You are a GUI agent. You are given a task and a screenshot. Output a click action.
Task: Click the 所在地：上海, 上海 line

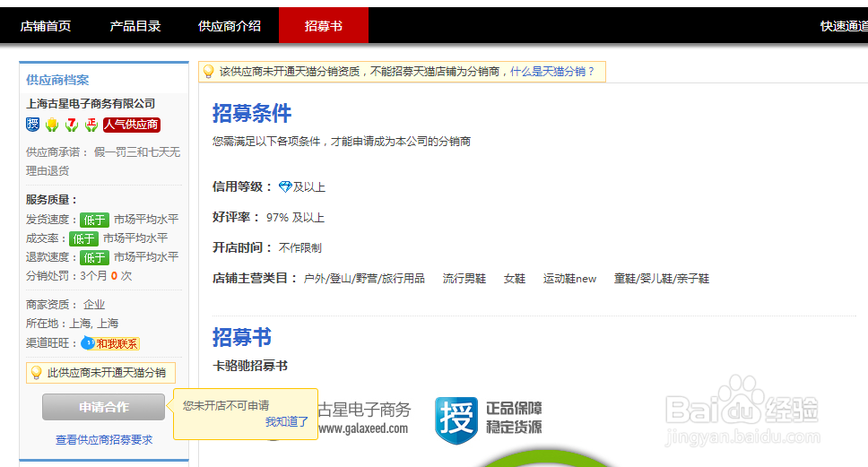tap(72, 324)
